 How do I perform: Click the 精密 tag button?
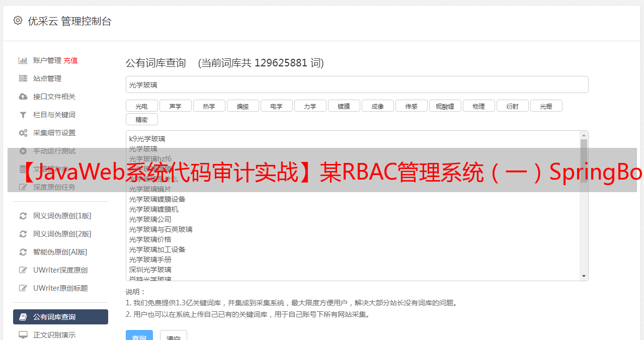141,119
